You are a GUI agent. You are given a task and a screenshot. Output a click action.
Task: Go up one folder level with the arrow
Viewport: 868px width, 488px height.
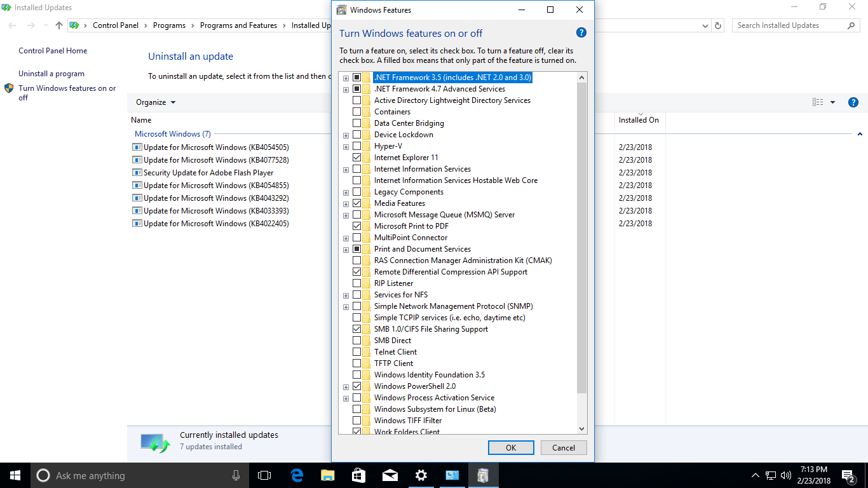click(59, 25)
